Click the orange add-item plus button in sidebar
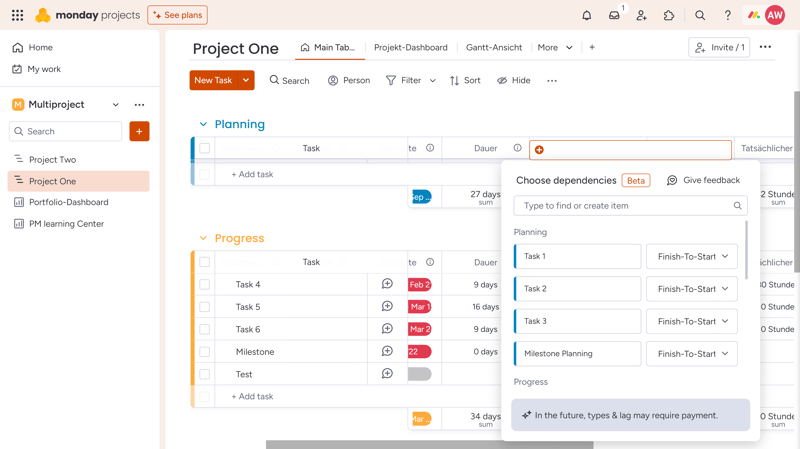This screenshot has height=449, width=800. (x=139, y=131)
